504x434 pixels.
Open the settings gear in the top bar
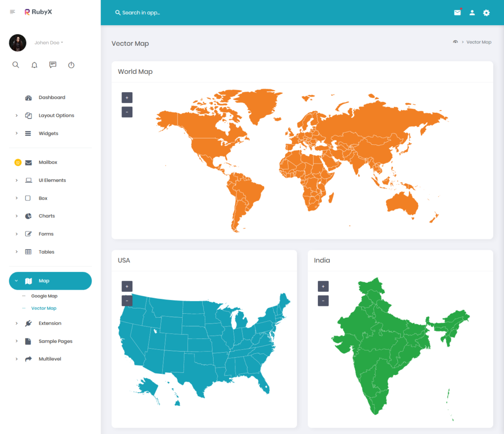(486, 12)
